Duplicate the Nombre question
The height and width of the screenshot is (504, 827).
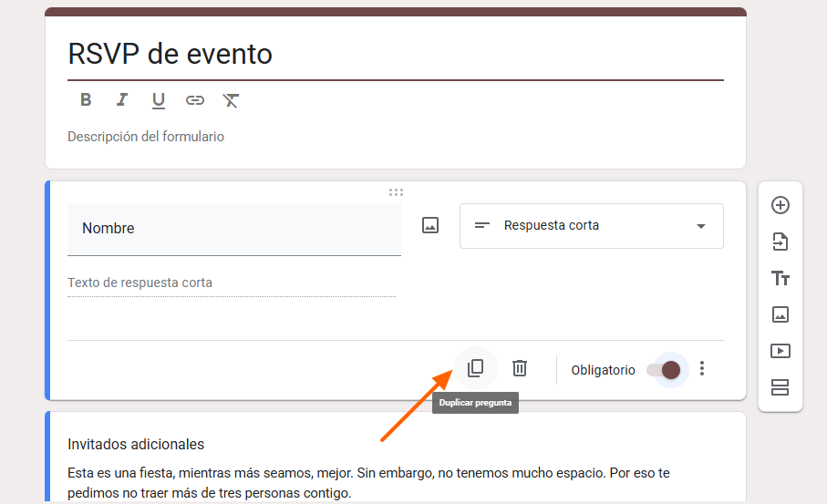coord(475,368)
